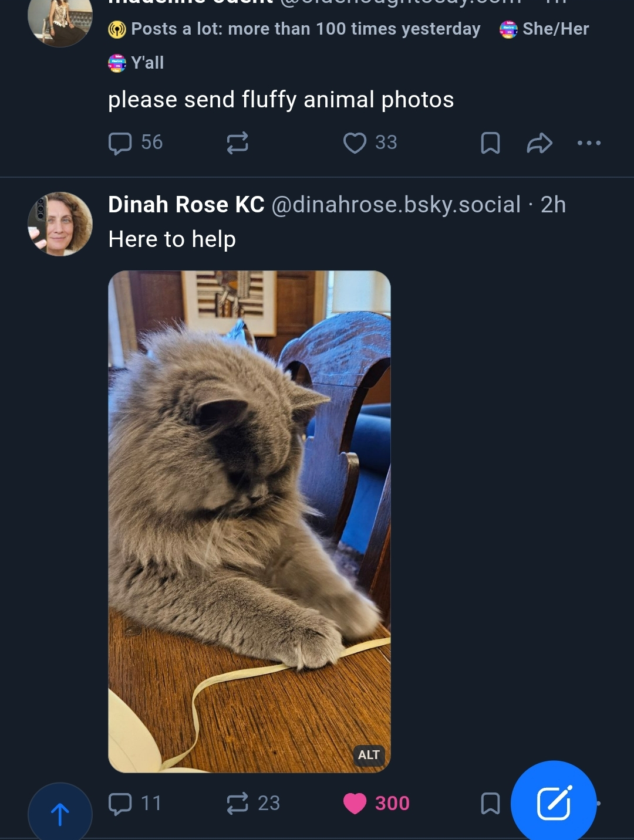Open Dinah Rose KC display name link
The width and height of the screenshot is (634, 840).
click(186, 205)
